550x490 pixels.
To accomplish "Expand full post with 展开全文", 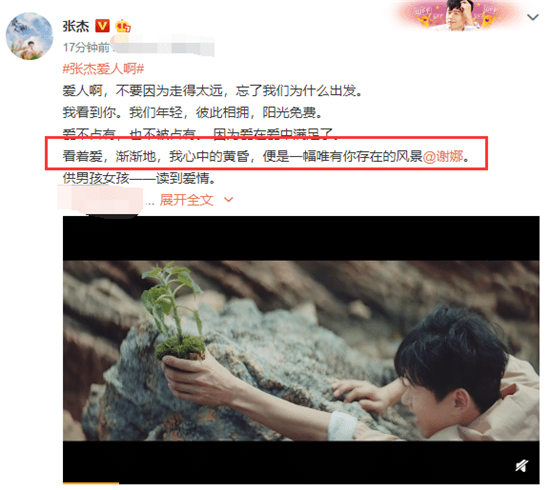I will tap(187, 200).
